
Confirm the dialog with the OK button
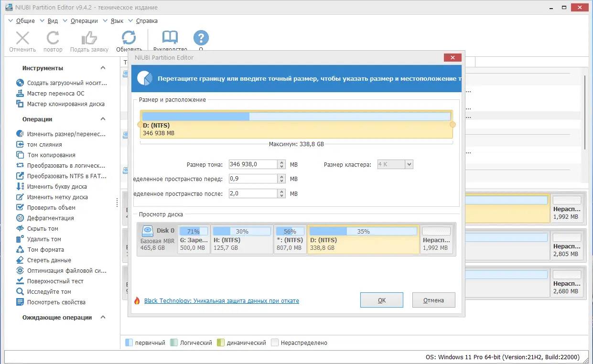[382, 300]
